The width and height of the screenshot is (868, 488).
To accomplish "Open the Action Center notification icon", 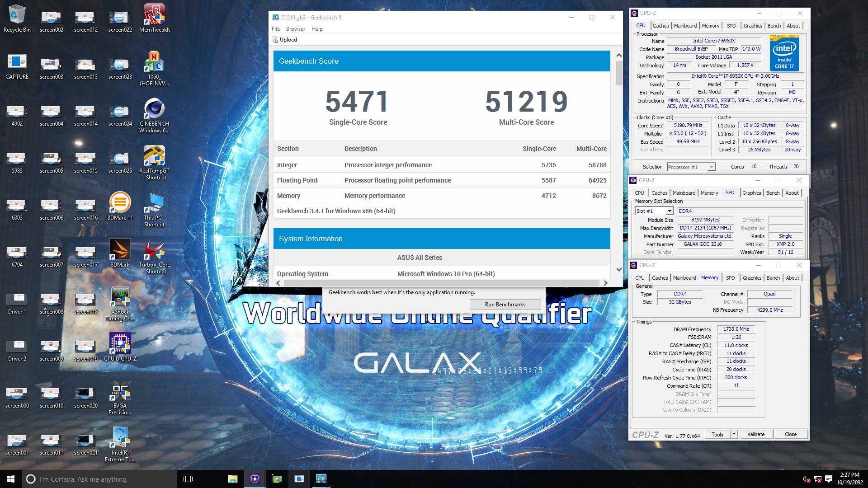I will (x=829, y=479).
